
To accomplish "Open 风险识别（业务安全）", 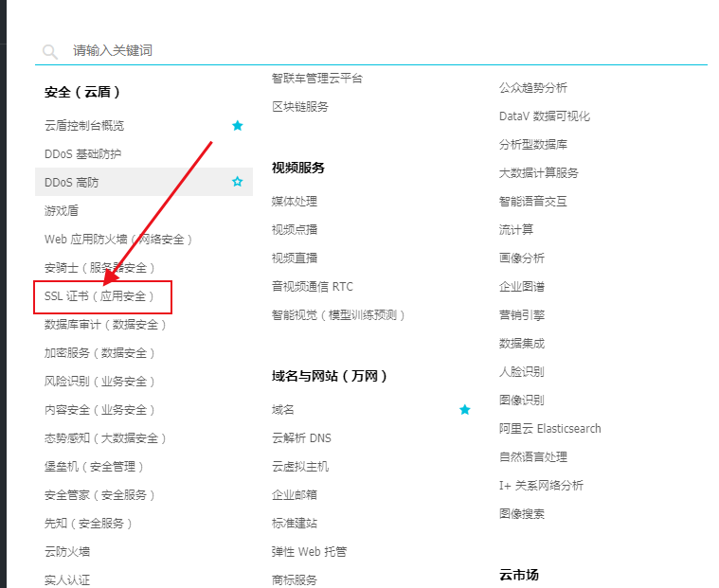I will [100, 382].
